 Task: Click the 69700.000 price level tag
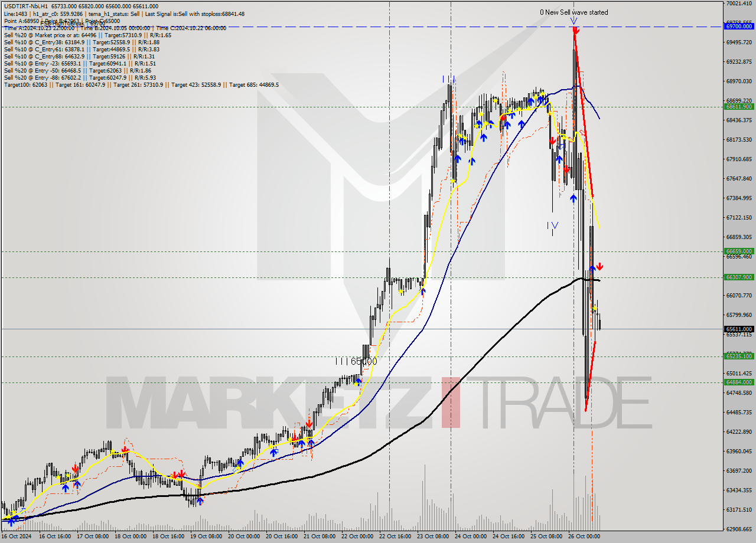click(739, 27)
